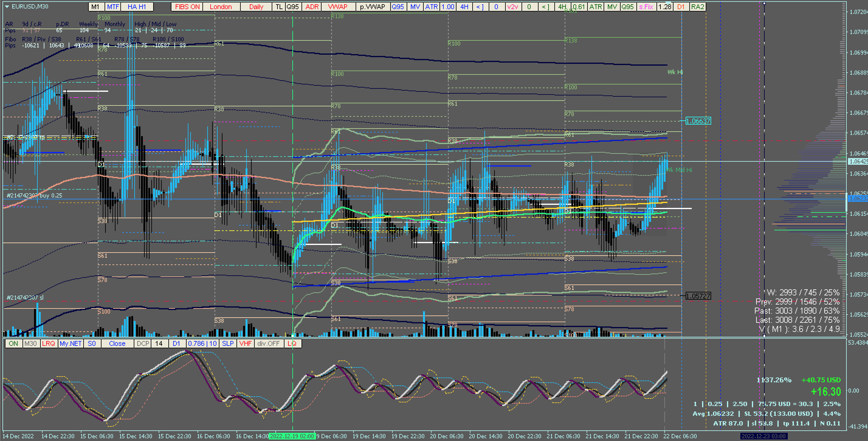
Task: Click the blue Close price button
Action: [x=117, y=343]
